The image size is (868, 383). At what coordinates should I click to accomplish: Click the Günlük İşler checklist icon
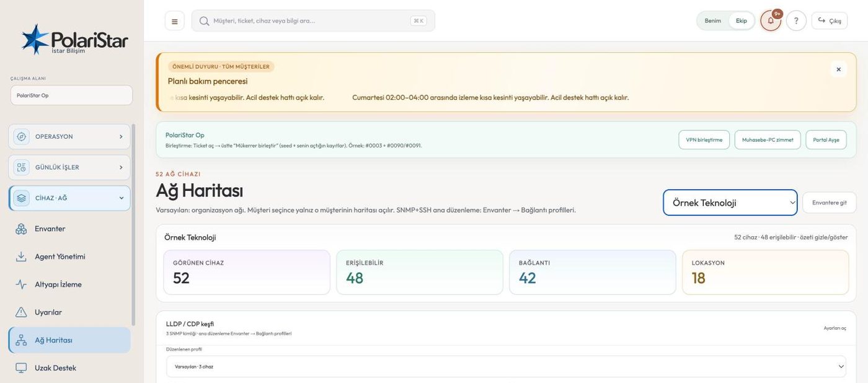pyautogui.click(x=22, y=167)
